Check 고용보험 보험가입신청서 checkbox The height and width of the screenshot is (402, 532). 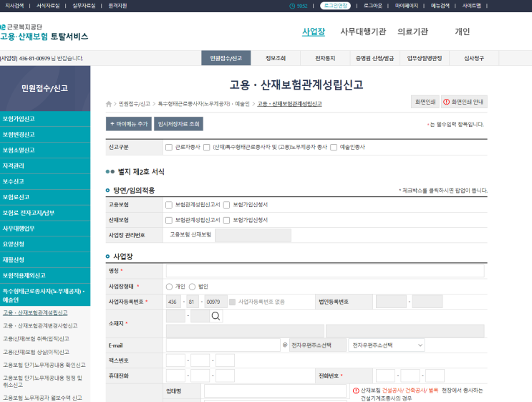(226, 205)
